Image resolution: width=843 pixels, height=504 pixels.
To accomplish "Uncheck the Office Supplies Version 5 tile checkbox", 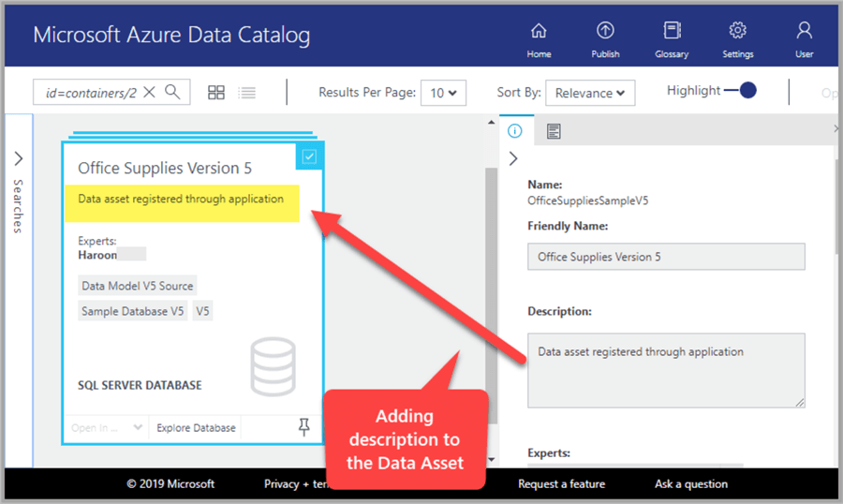I will [309, 156].
